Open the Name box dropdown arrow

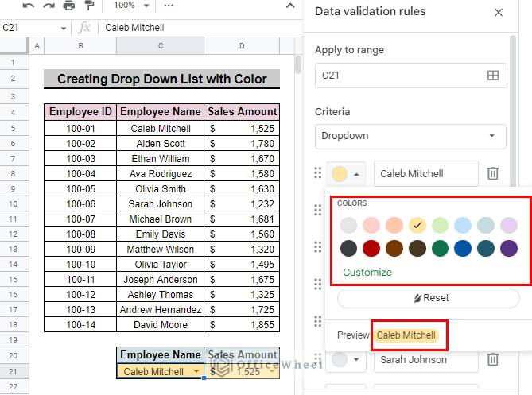[64, 29]
